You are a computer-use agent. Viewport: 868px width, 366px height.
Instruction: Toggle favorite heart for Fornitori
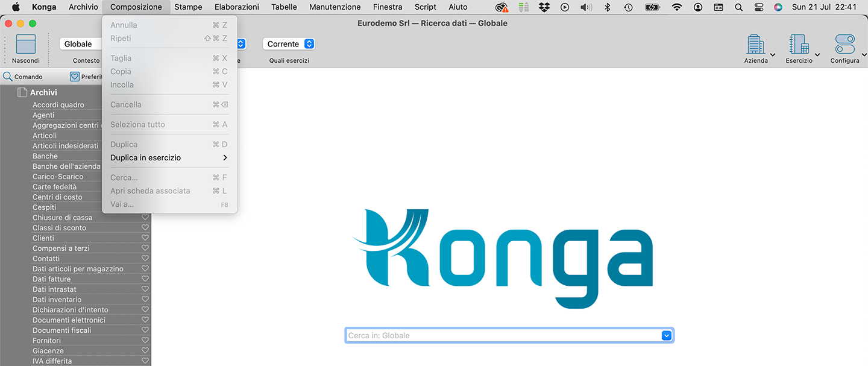(x=145, y=341)
